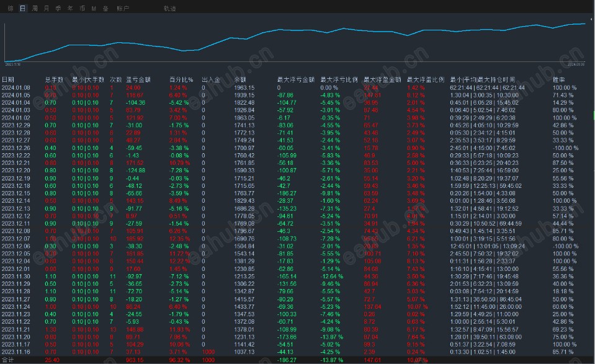Click balance value 1543.14

click(244, 254)
